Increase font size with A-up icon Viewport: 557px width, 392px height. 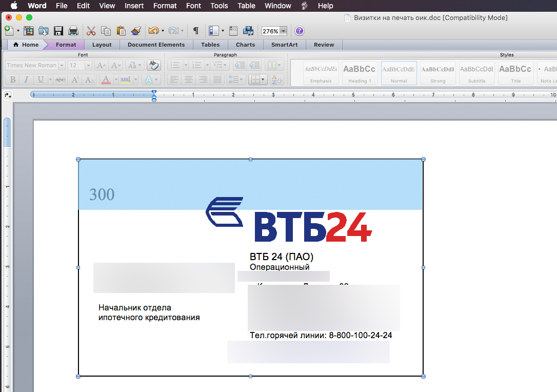coord(101,65)
